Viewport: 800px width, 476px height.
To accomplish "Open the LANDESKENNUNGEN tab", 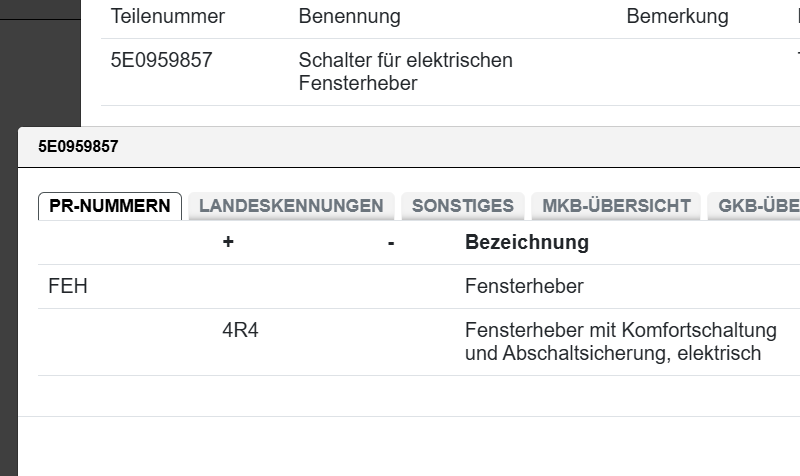I will [x=291, y=206].
